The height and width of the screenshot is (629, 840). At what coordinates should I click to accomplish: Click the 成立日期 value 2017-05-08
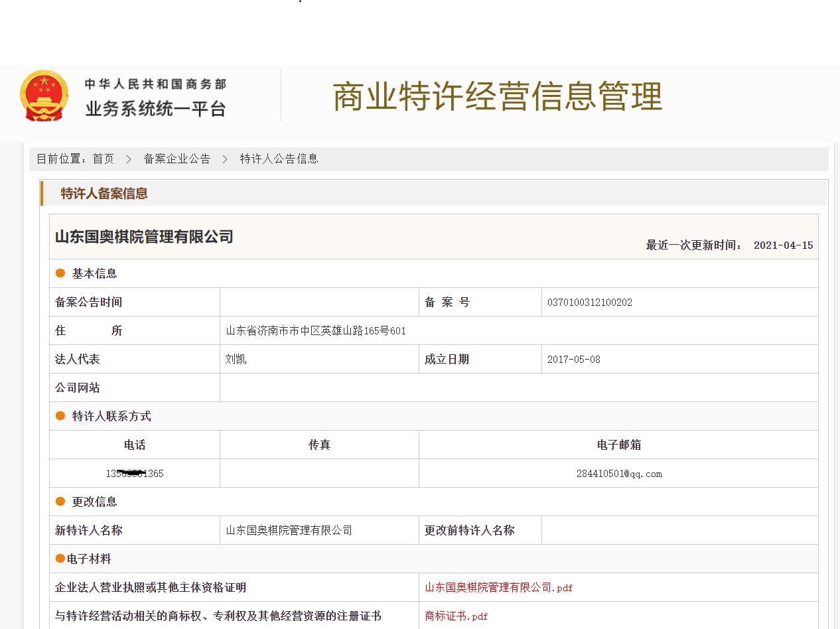pyautogui.click(x=573, y=360)
